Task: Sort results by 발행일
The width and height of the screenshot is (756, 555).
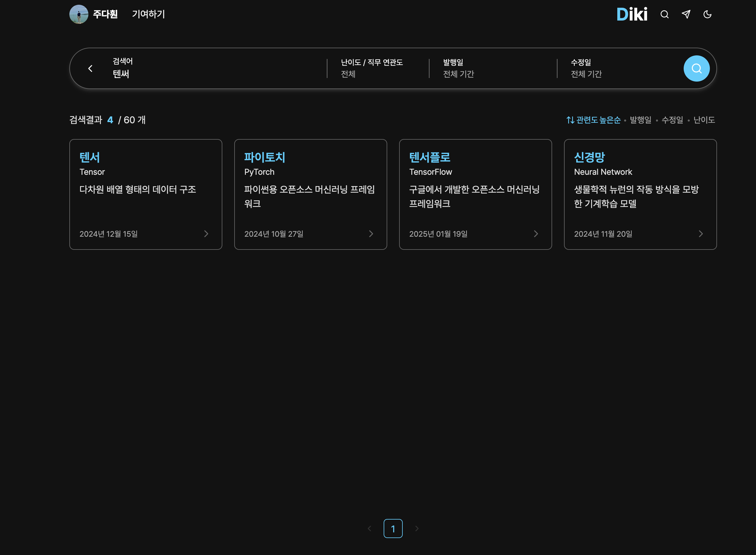Action: [640, 120]
